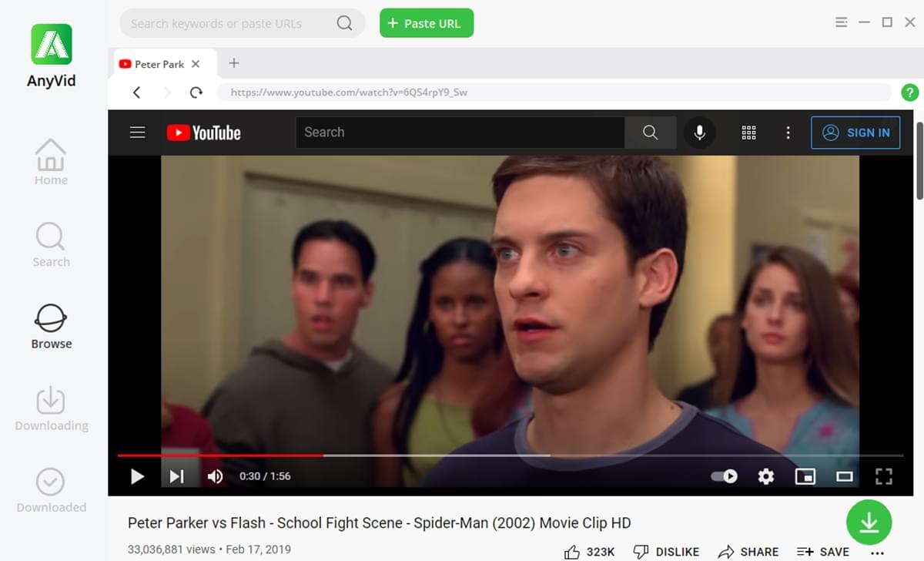This screenshot has width=924, height=561.
Task: Click the page vertical scrollbar
Action: pyautogui.click(x=919, y=160)
